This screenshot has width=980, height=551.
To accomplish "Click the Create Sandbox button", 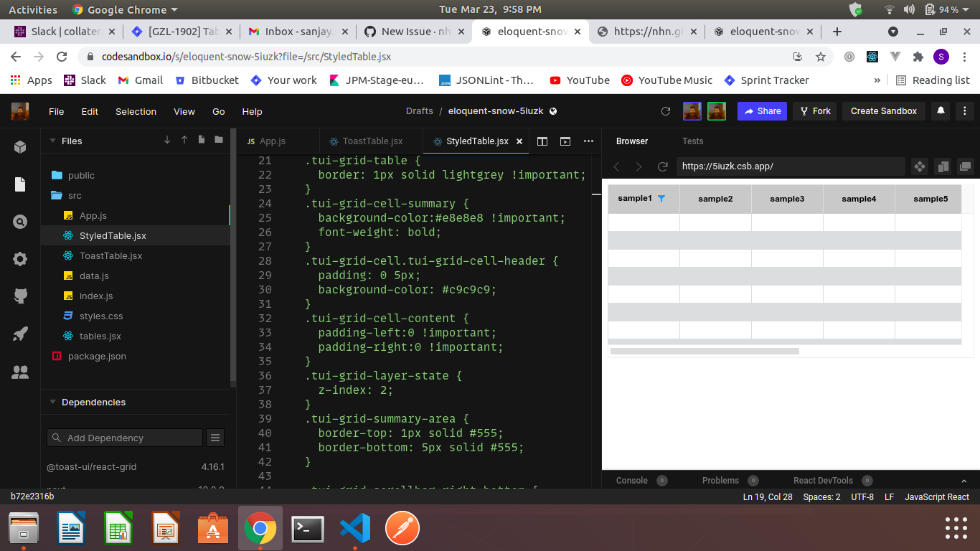I will tap(884, 111).
